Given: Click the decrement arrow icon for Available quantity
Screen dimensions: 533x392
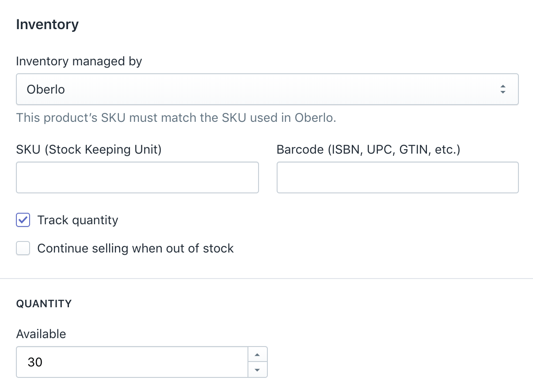Looking at the screenshot, I should (257, 370).
